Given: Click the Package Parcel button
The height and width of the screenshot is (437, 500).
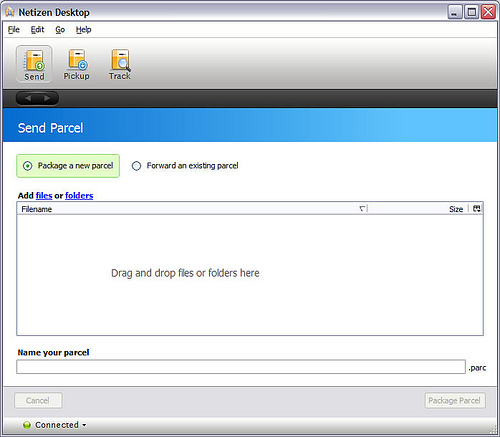Looking at the screenshot, I should click(455, 400).
